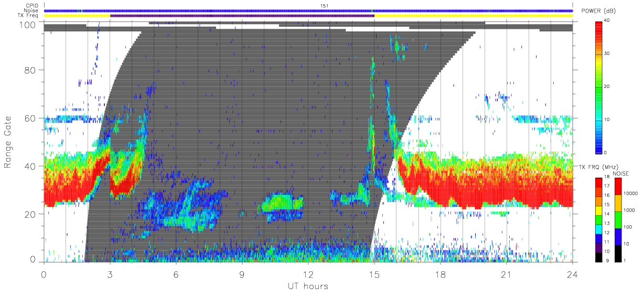The width and height of the screenshot is (644, 297).
Task: Click the power scale tick '40' at top
Action: click(607, 21)
